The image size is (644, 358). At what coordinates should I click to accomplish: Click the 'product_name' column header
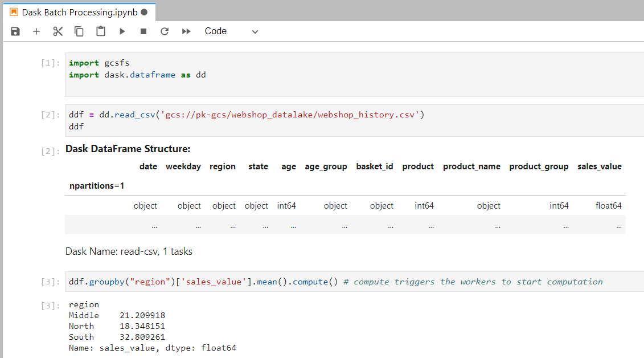coord(471,166)
